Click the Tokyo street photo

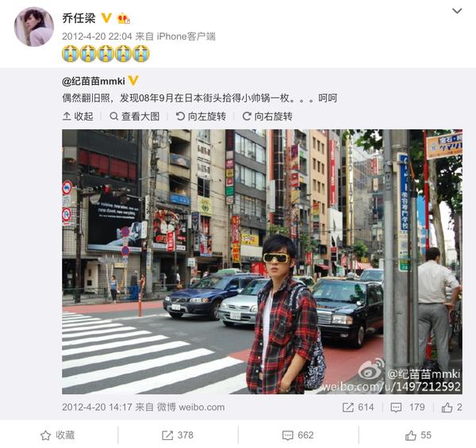(x=263, y=262)
